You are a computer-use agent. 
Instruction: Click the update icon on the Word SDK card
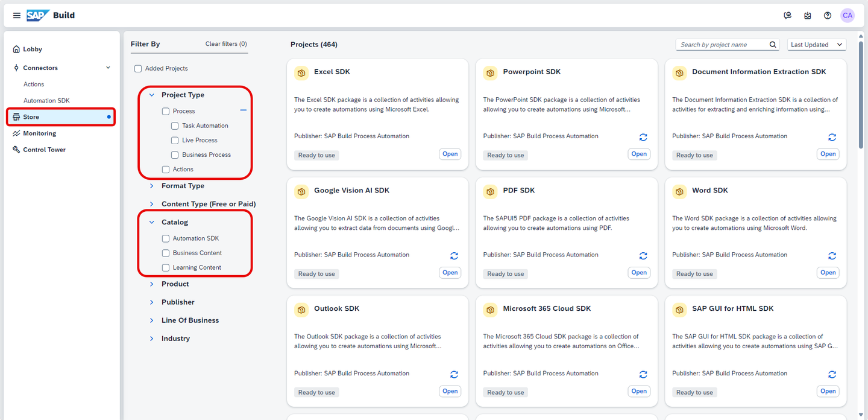pos(832,256)
